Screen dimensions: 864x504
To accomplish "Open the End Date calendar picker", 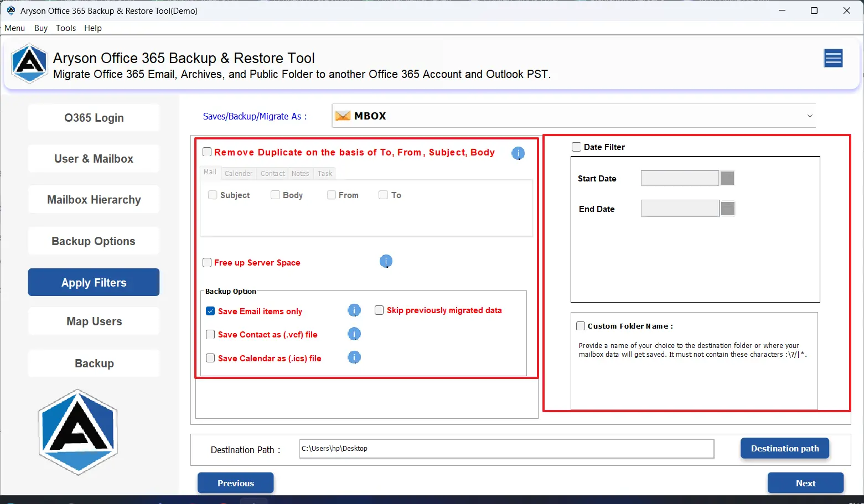I will coord(728,209).
